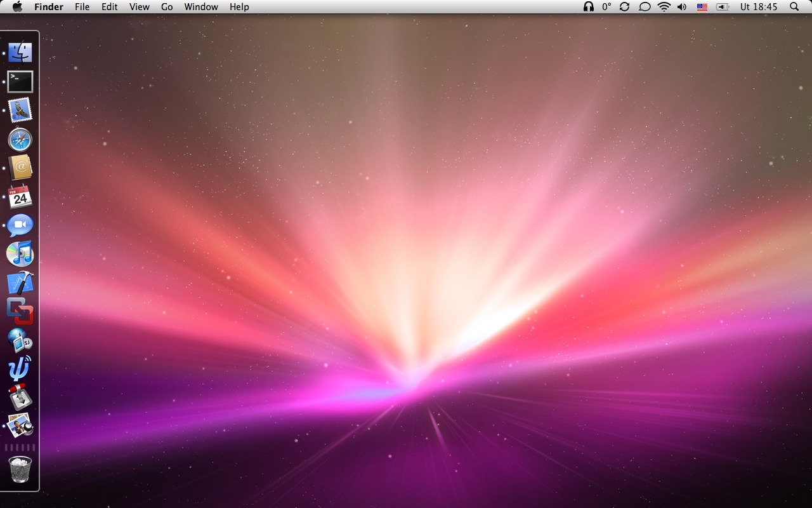The width and height of the screenshot is (812, 508).
Task: Open the Wi-Fi status menu
Action: [x=664, y=7]
